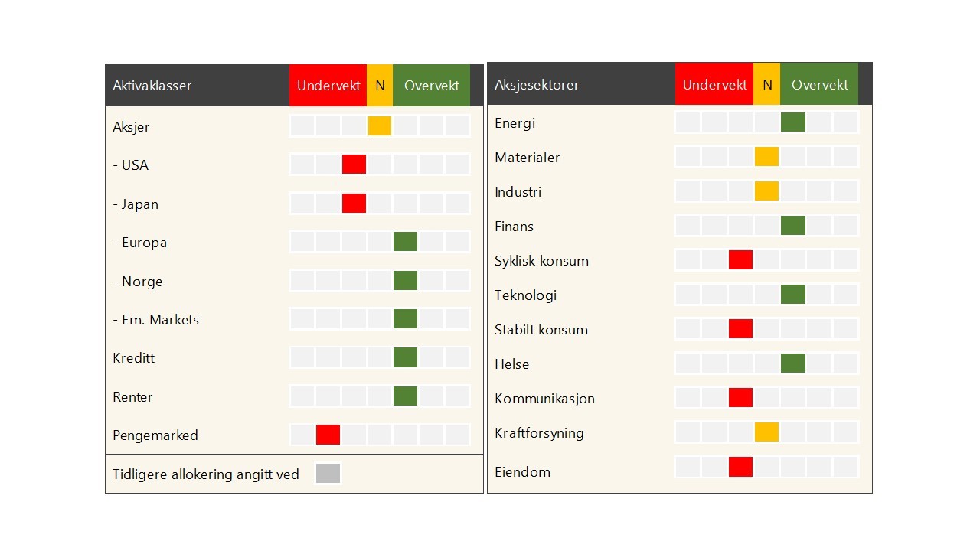The height and width of the screenshot is (551, 980).
Task: Click the green box next to Kreditt
Action: tap(405, 357)
